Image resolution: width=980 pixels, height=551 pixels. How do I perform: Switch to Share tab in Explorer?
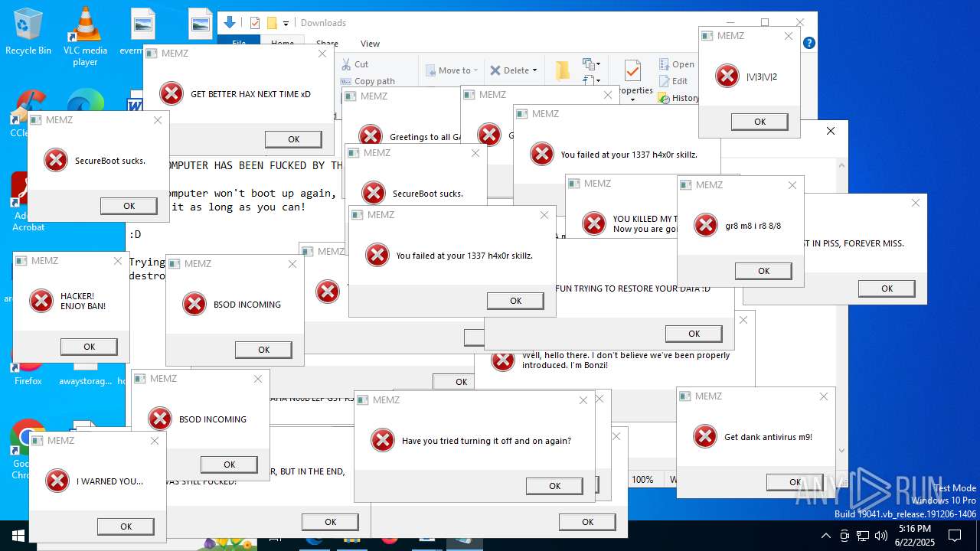[327, 44]
